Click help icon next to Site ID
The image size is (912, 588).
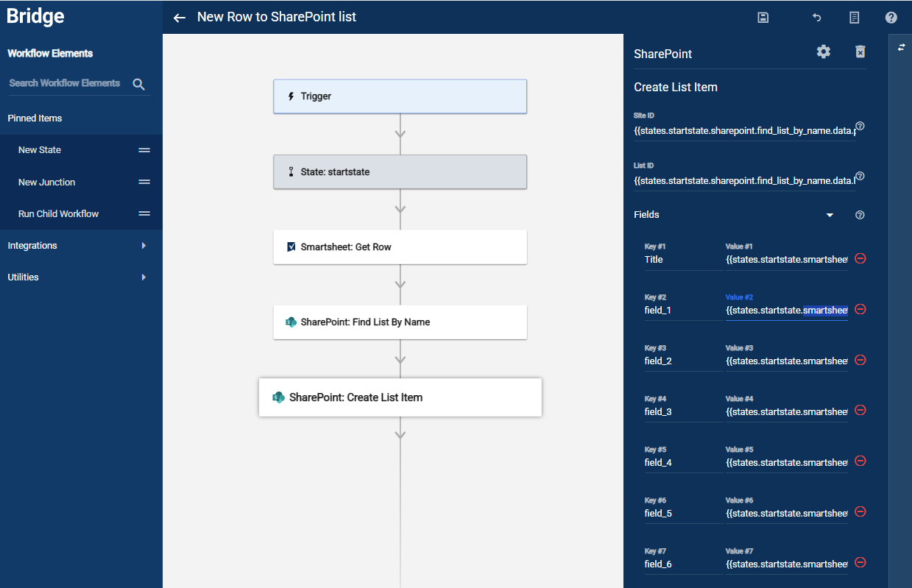tap(860, 127)
